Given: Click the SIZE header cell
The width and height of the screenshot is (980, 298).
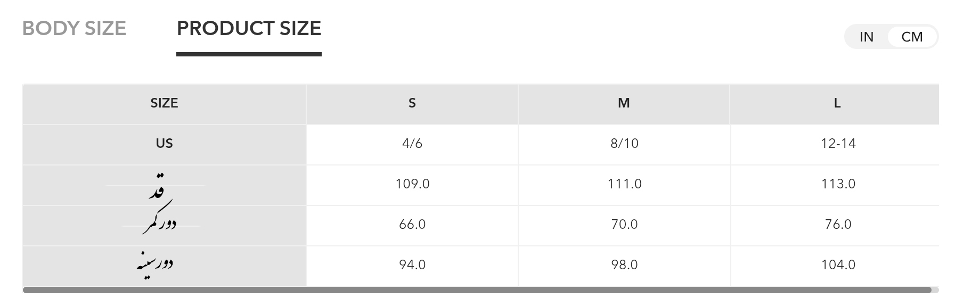Looking at the screenshot, I should point(164,103).
